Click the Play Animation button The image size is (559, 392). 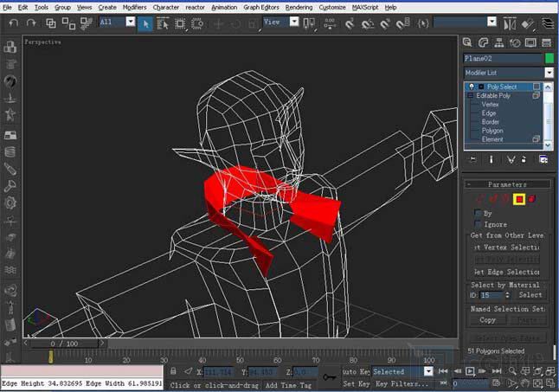coord(470,371)
